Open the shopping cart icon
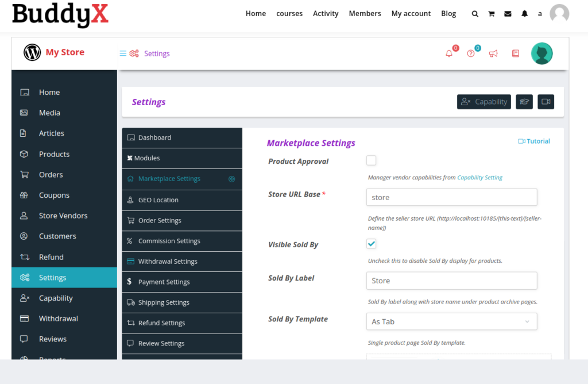Screen dimensions: 588x384 click(x=492, y=14)
